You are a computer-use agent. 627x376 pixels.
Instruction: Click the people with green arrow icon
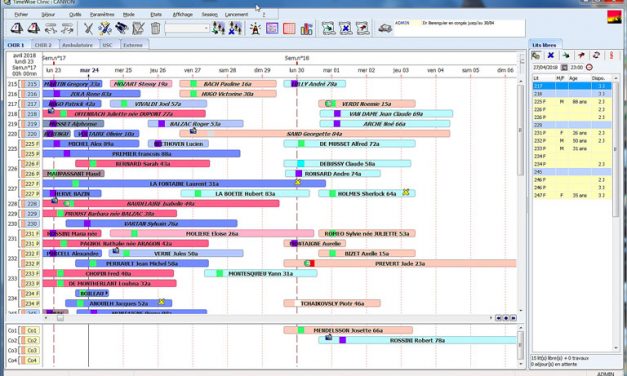click(218, 28)
